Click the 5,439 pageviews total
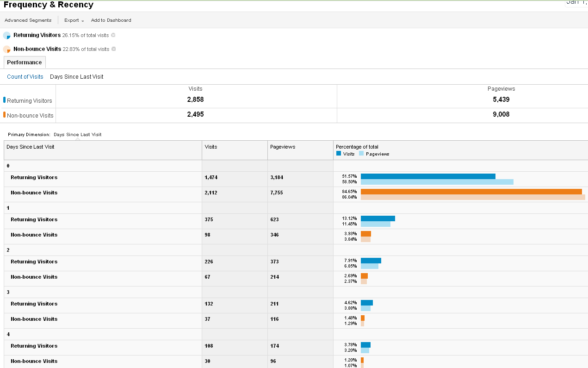The width and height of the screenshot is (588, 368). coord(501,100)
